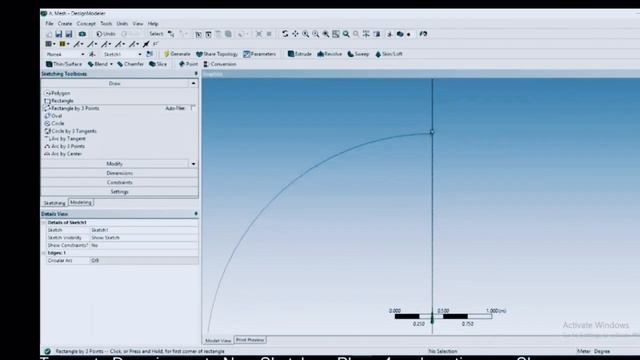The height and width of the screenshot is (360, 640).
Task: Click the New Sketch icon
Action: [x=150, y=54]
